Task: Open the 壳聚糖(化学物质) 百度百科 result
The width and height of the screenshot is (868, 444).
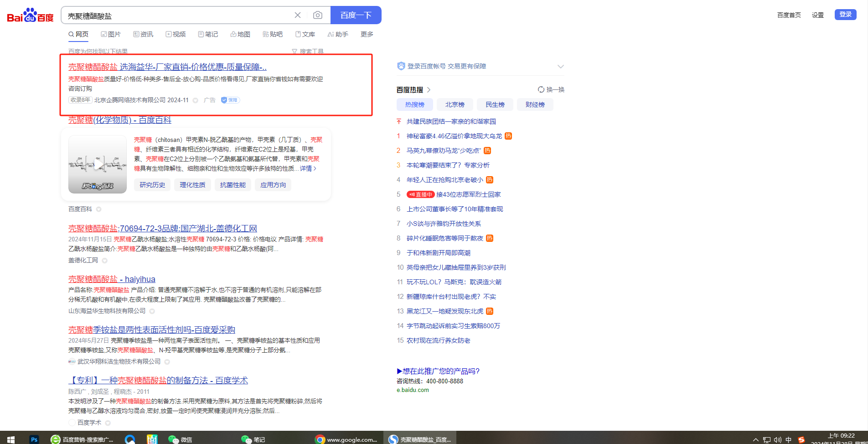Action: (120, 120)
